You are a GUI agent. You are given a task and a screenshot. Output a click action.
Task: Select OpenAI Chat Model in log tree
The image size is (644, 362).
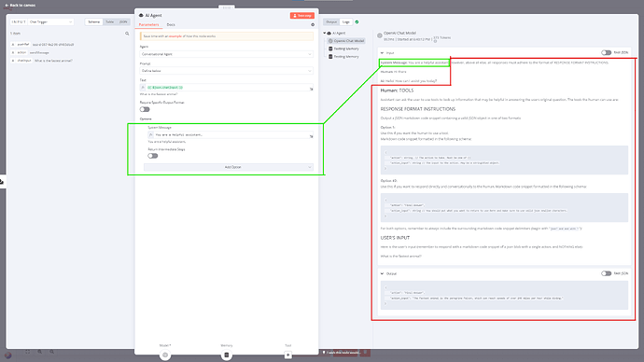[346, 41]
